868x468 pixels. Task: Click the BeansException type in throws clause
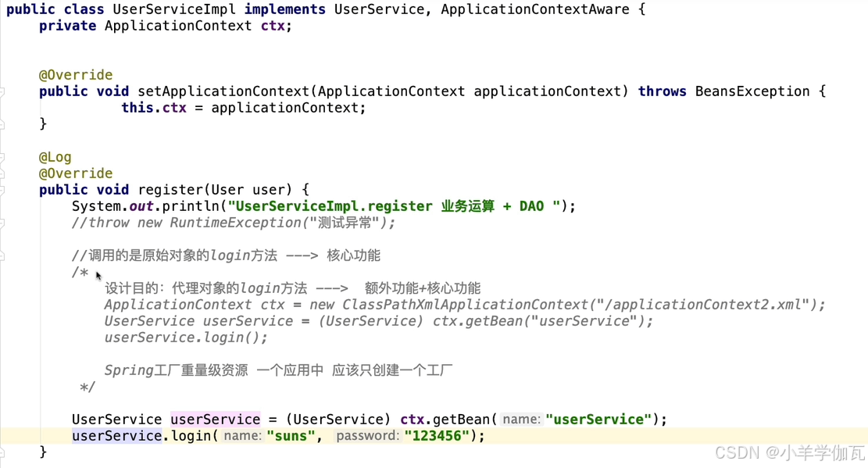751,91
